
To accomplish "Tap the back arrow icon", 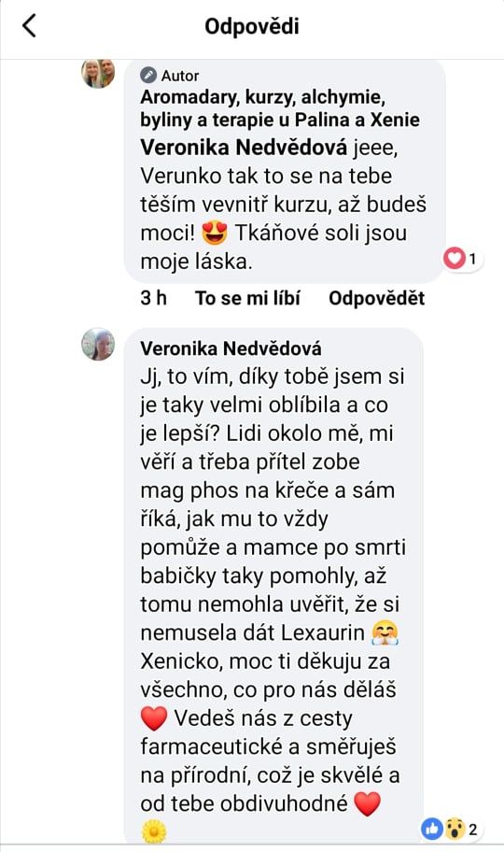I will pyautogui.click(x=29, y=25).
